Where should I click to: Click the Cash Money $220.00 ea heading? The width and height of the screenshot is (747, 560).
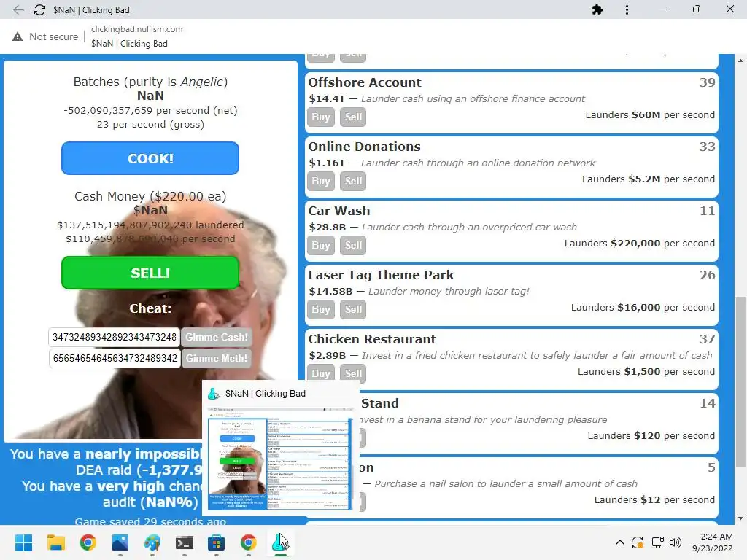tap(150, 196)
